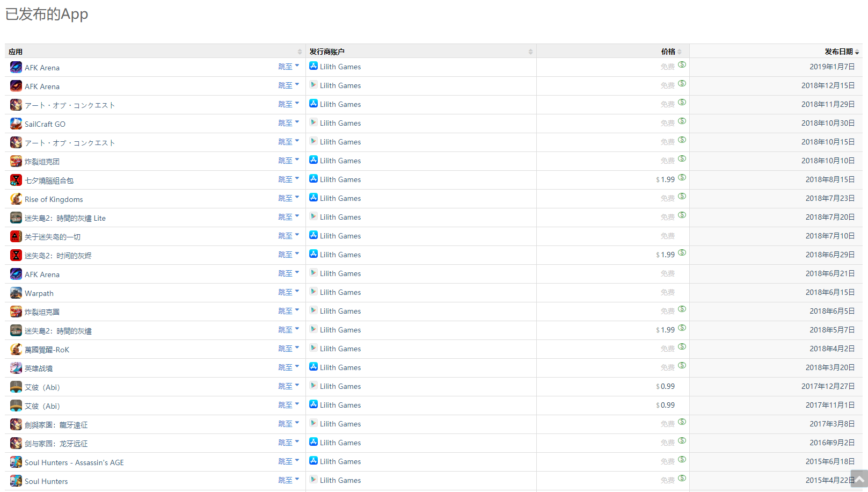Viewport: 868px width, 492px height.
Task: Click the Soul Hunters app icon in last row
Action: pos(16,481)
